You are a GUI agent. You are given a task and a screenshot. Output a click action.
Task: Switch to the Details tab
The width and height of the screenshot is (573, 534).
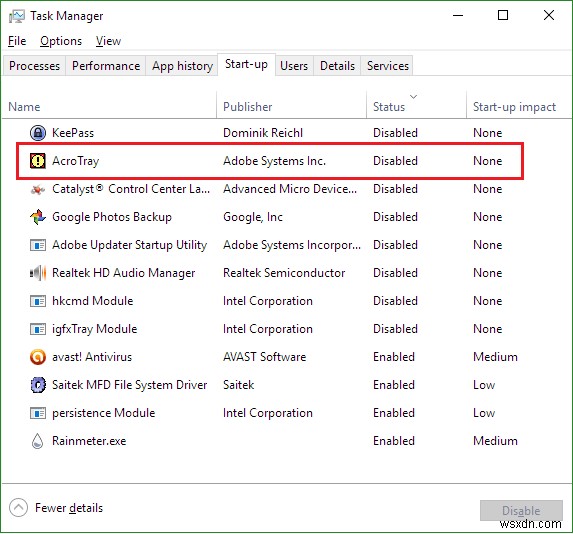coord(337,66)
